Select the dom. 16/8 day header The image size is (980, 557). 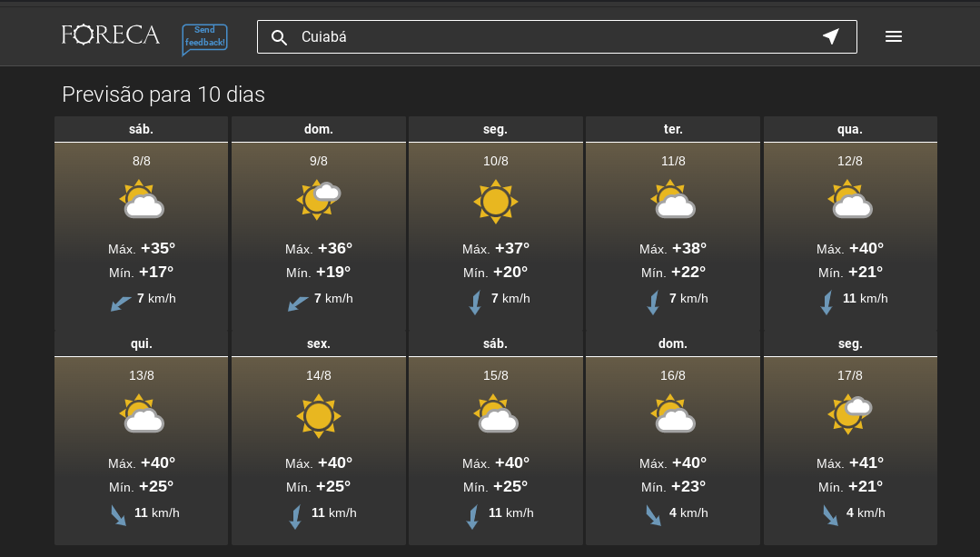coord(673,343)
